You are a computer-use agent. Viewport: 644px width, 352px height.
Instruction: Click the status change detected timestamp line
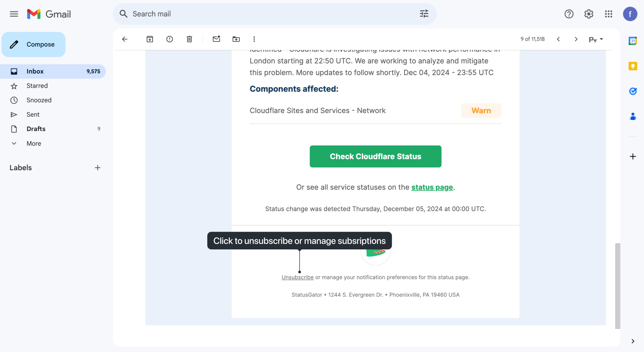coord(375,209)
